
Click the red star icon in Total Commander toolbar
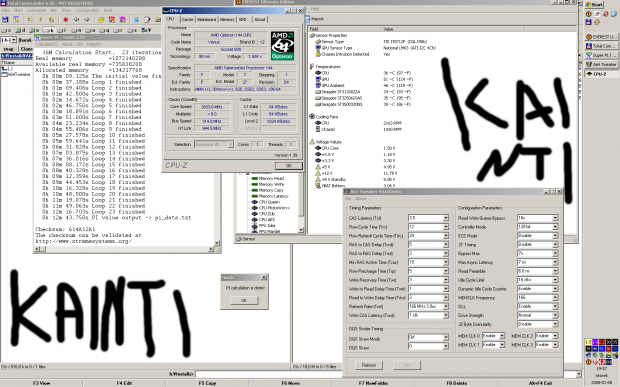66,19
